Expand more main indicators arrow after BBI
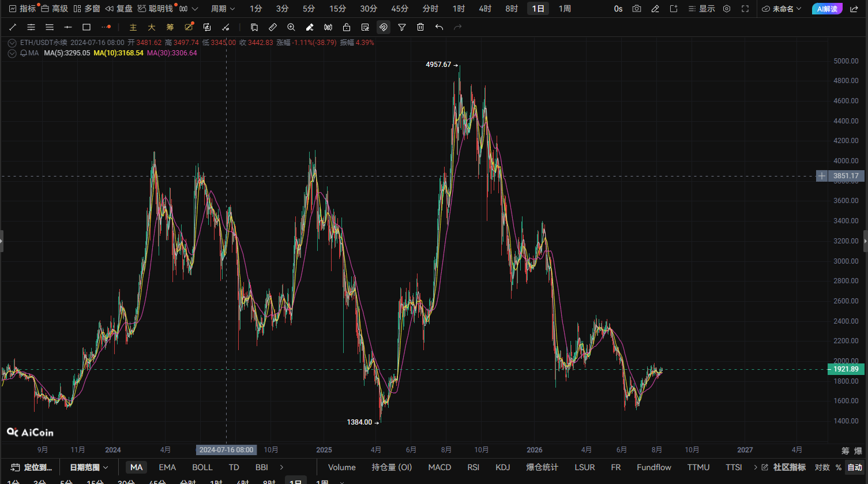The width and height of the screenshot is (868, 484). click(x=281, y=467)
